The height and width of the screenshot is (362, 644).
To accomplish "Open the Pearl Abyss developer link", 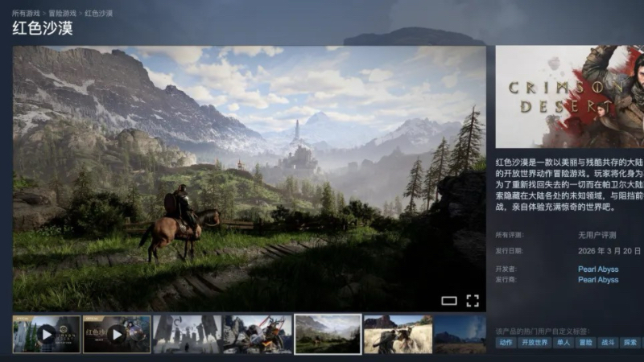I will (x=598, y=269).
